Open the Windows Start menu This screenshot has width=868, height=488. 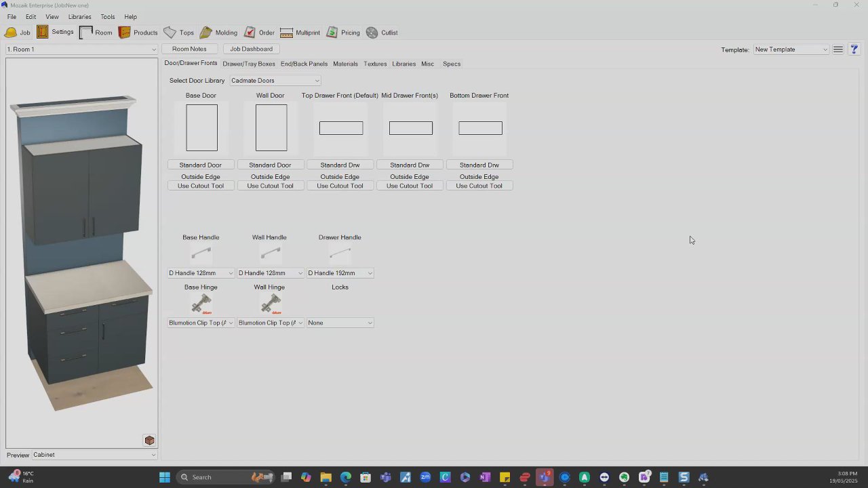pyautogui.click(x=165, y=477)
